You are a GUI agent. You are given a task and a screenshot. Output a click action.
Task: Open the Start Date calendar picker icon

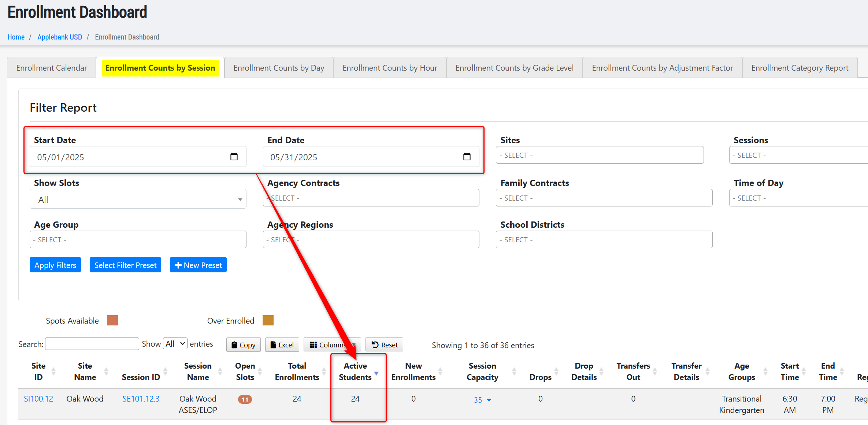(x=234, y=157)
